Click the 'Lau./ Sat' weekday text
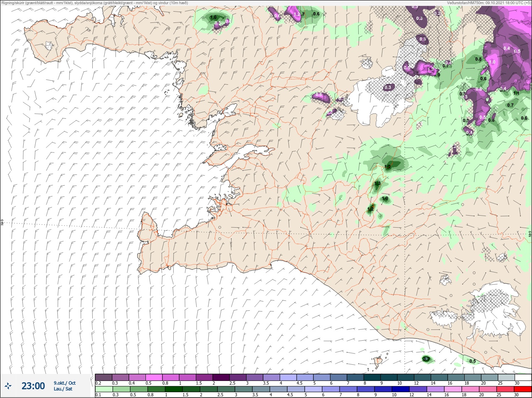The image size is (532, 398). pos(63,389)
